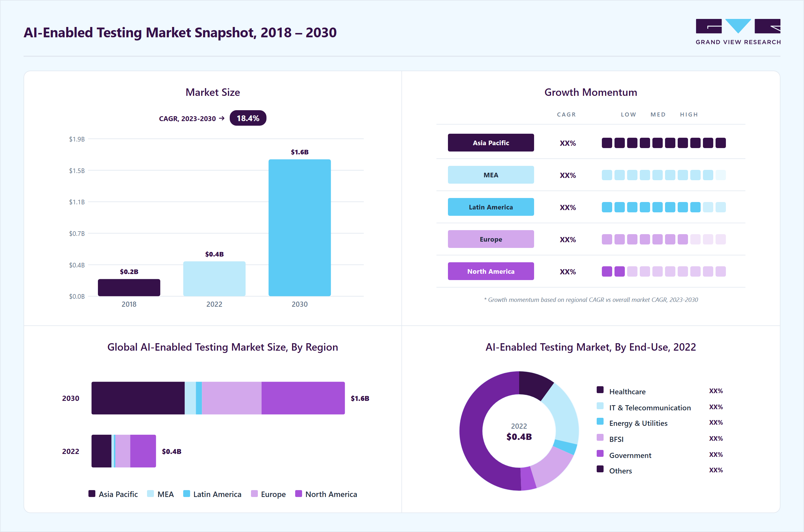This screenshot has width=804, height=532.
Task: Click Asia Pacific segment of the 2030 stacked bar
Action: 138,398
